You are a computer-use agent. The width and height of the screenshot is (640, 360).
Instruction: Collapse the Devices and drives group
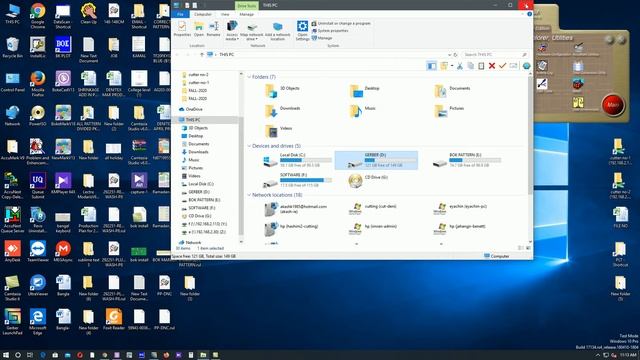tap(249, 146)
